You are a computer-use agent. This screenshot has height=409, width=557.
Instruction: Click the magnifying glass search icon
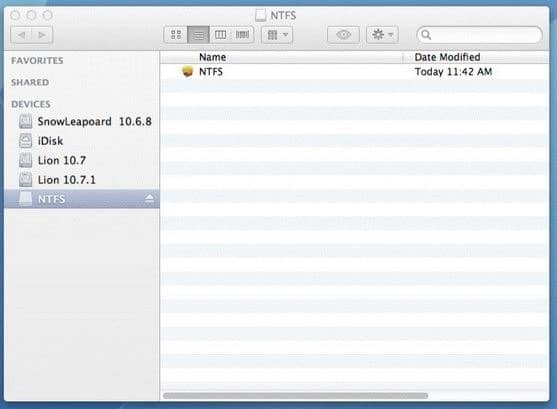426,34
